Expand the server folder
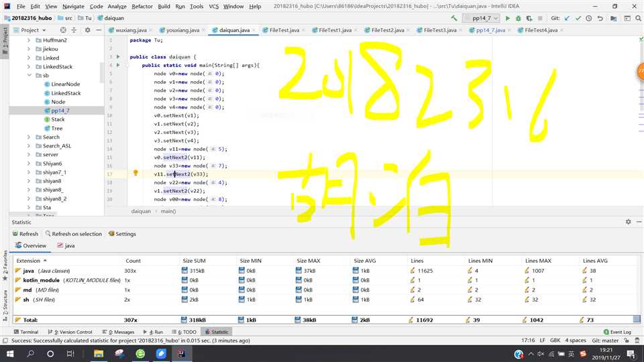The image size is (644, 362). click(29, 155)
